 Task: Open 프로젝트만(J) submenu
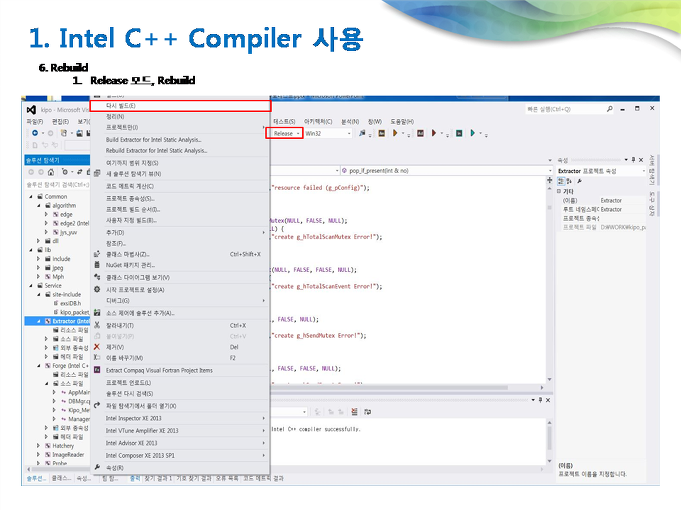pyautogui.click(x=180, y=127)
